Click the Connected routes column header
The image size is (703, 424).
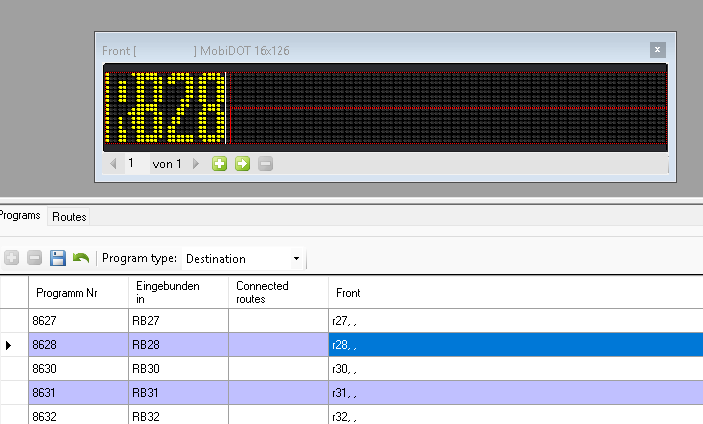pyautogui.click(x=278, y=292)
